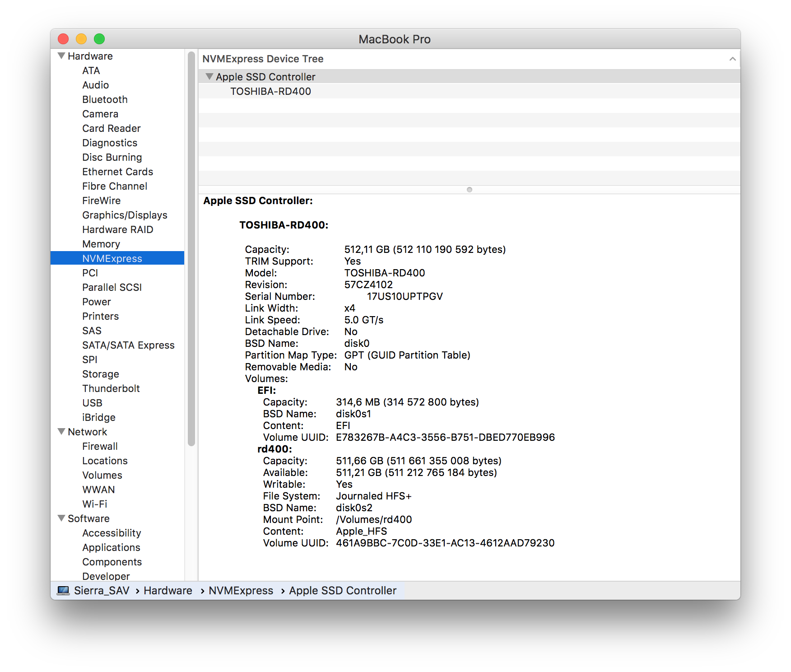Collapse the Hardware section triangle
The width and height of the screenshot is (791, 672).
pyautogui.click(x=61, y=56)
